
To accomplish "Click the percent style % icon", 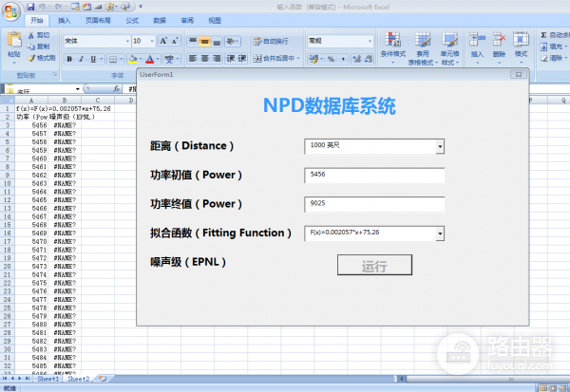I will (x=331, y=59).
